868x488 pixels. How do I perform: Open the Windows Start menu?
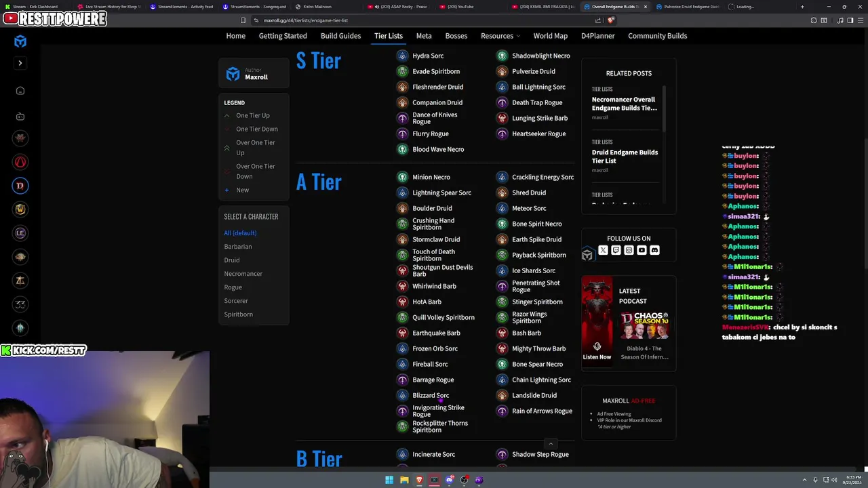click(389, 480)
